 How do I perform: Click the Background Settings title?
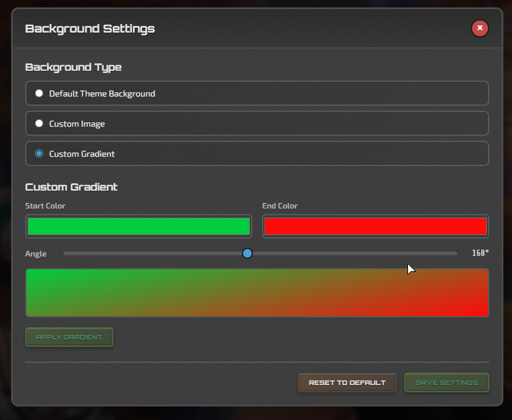tap(90, 29)
